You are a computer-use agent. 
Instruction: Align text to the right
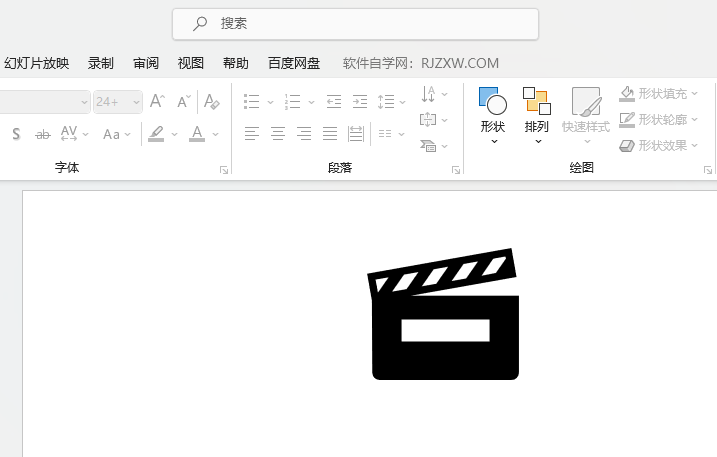[304, 134]
